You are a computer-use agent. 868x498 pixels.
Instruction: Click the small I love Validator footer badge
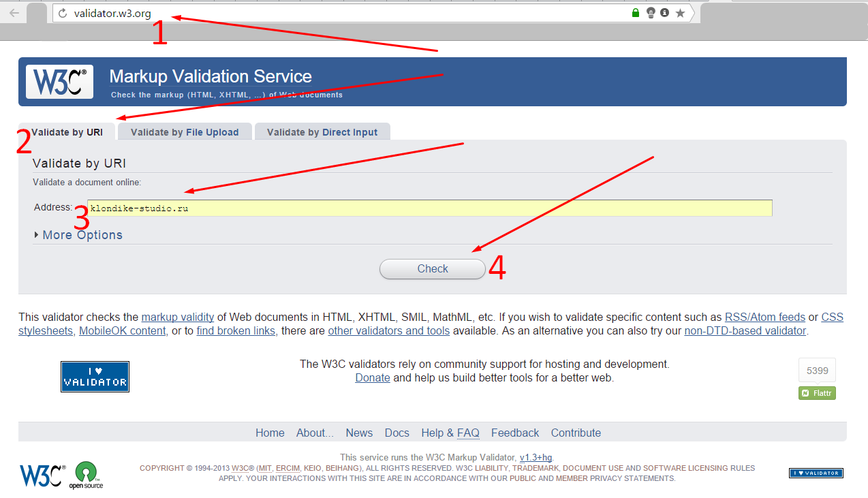click(816, 473)
